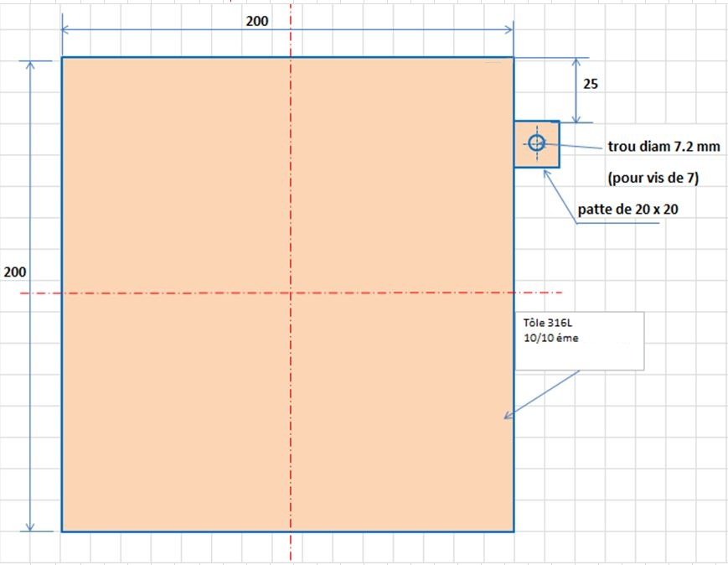Click the "trou diam 7.2 mm" text
728x565 pixels.
(x=663, y=147)
